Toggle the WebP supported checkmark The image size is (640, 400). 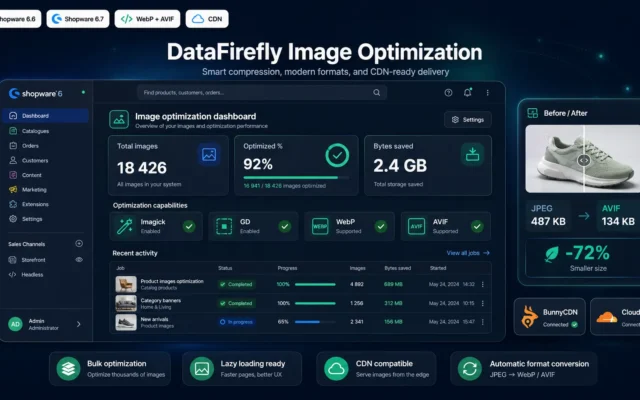(381, 226)
